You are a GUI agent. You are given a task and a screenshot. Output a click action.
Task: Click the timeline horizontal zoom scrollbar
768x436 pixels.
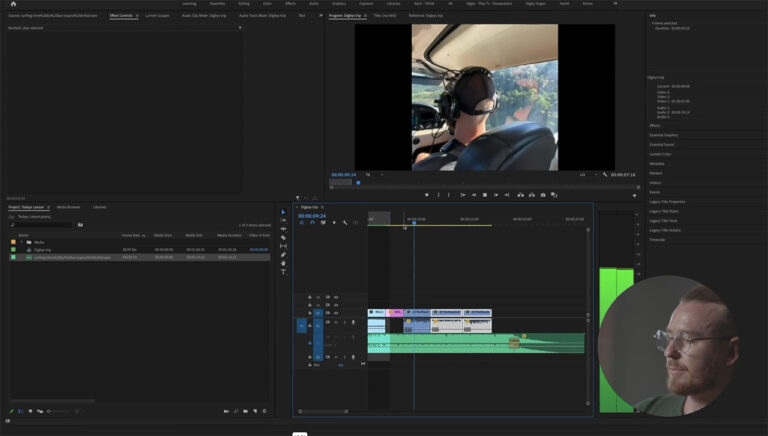click(323, 412)
